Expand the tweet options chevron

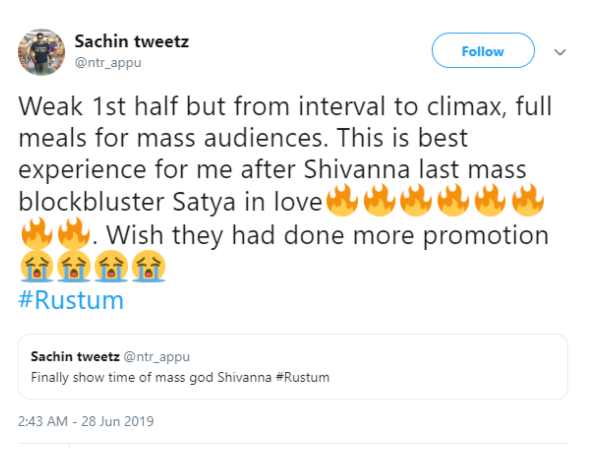tap(560, 51)
